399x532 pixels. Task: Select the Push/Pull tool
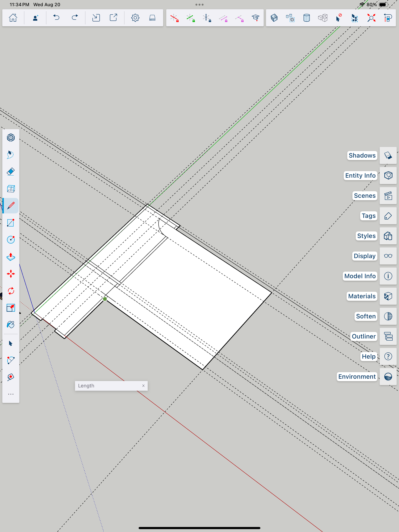(11, 257)
